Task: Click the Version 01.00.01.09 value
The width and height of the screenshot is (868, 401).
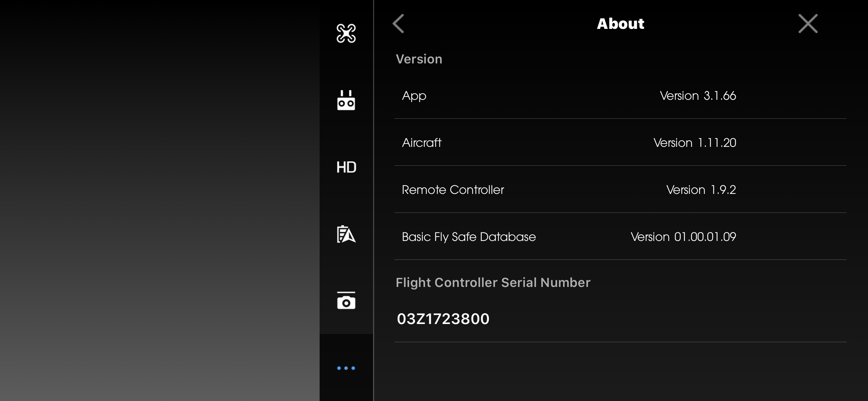Action: tap(683, 237)
